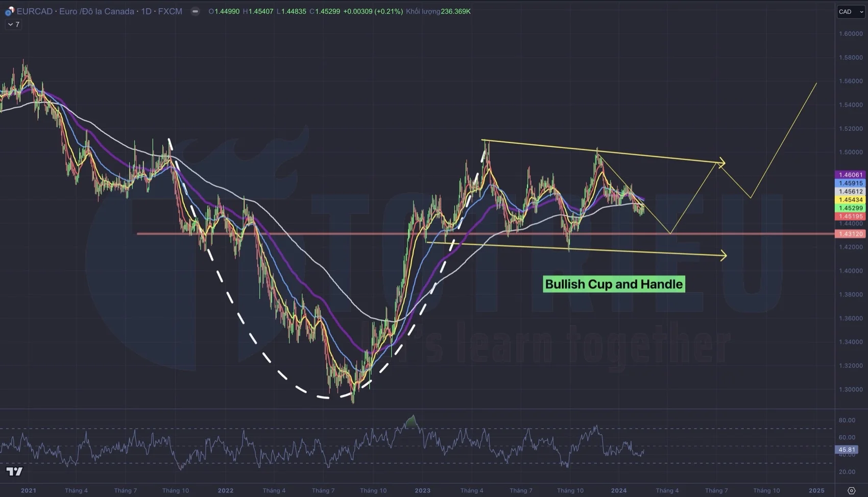The width and height of the screenshot is (868, 497).
Task: Click the 1.58000 price axis label
Action: click(x=851, y=57)
